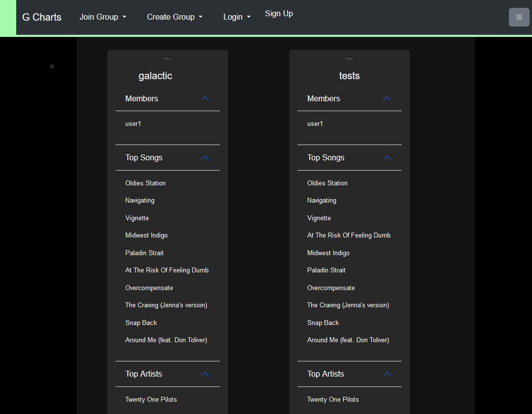Click the ellipsis above galactic group
The width and height of the screenshot is (532, 414).
click(168, 59)
